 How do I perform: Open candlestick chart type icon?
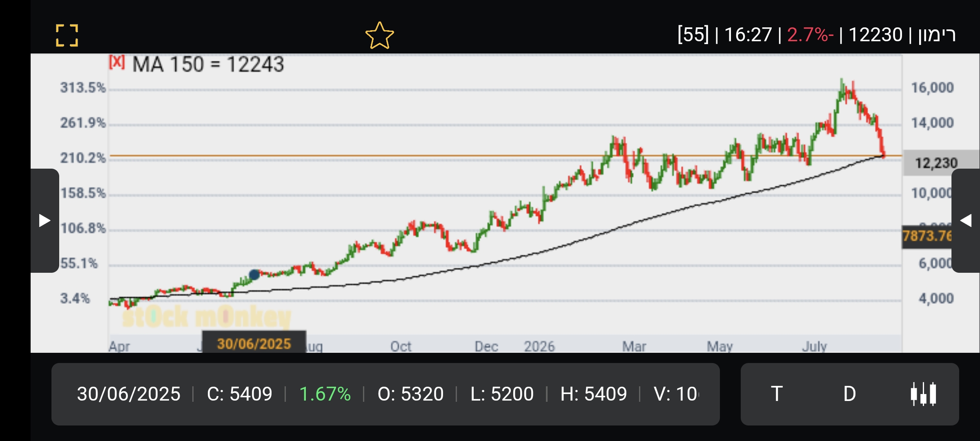(924, 394)
